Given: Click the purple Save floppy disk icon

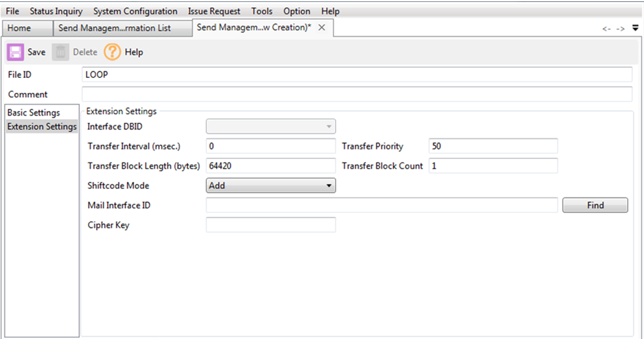Looking at the screenshot, I should 16,52.
